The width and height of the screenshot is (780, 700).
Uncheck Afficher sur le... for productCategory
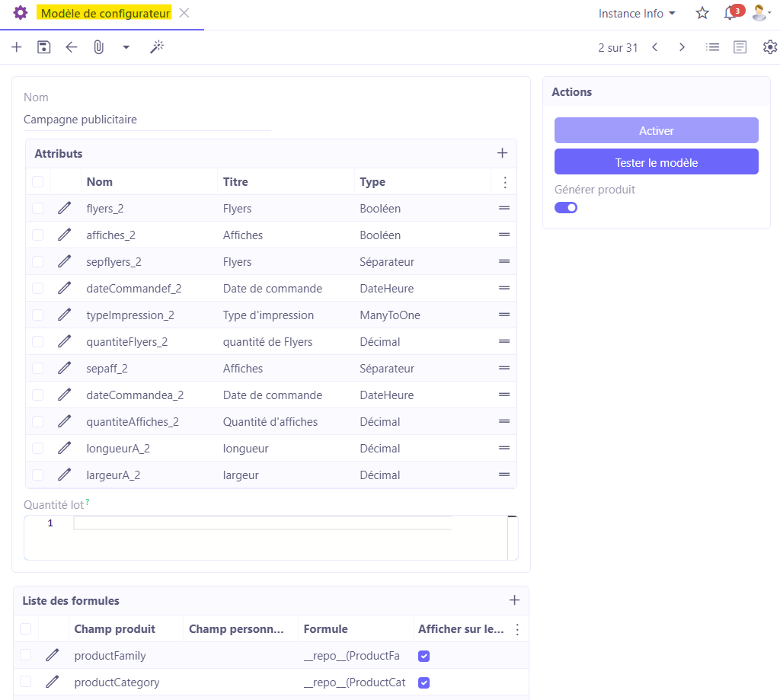tap(424, 682)
